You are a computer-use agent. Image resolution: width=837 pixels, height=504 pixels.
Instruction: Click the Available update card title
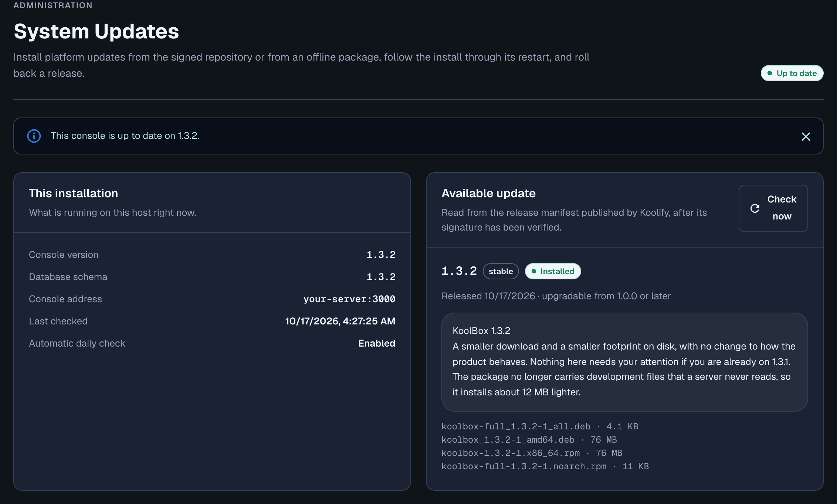click(x=488, y=193)
